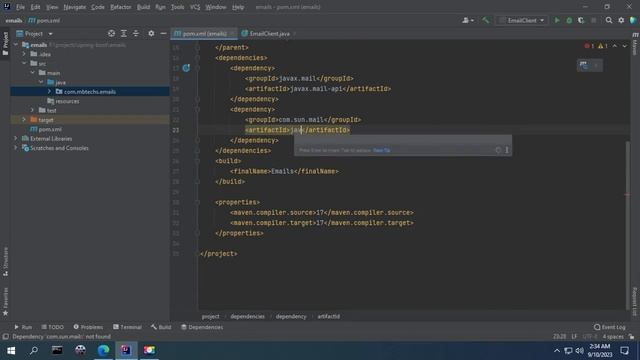Open the Project side tool window tab
The height and width of the screenshot is (360, 640).
5,44
